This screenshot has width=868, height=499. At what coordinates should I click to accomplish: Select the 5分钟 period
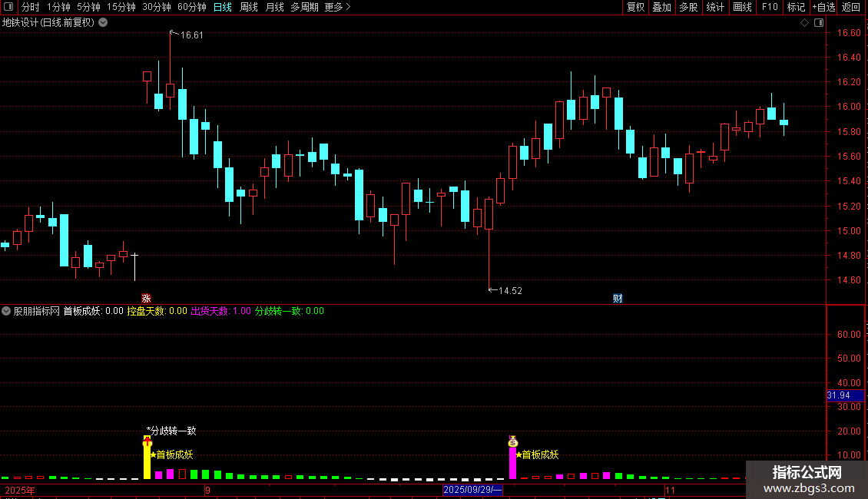coord(88,7)
